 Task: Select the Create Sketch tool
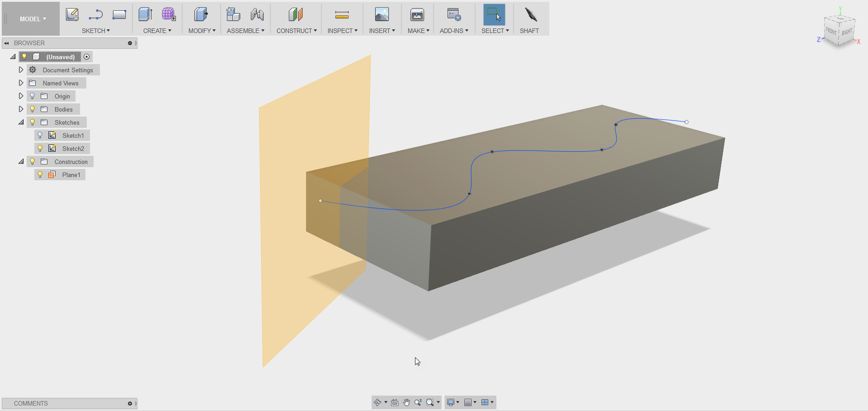pyautogui.click(x=72, y=14)
